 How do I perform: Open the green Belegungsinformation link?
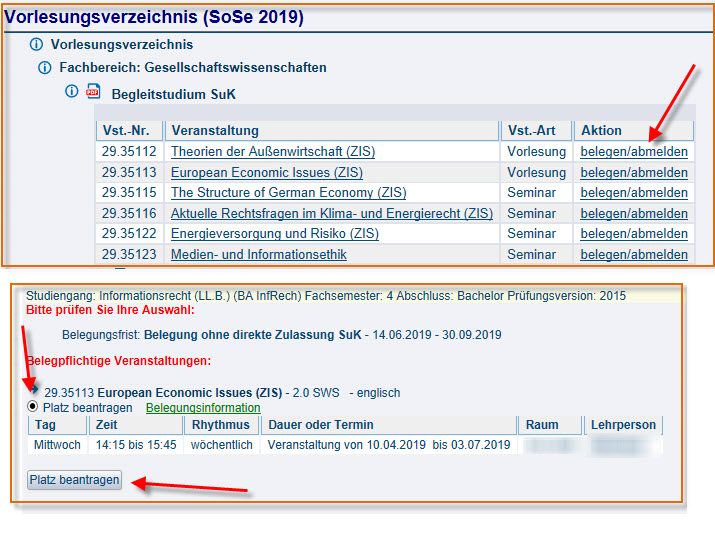click(x=203, y=408)
